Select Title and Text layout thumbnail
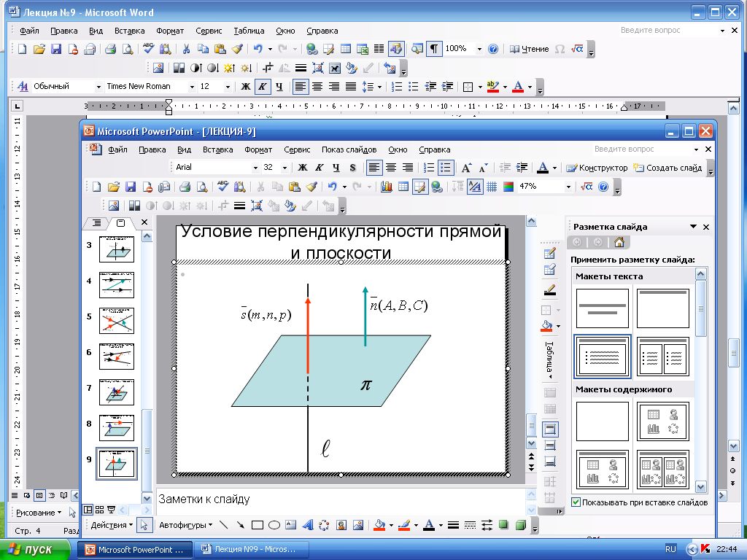 [602, 356]
